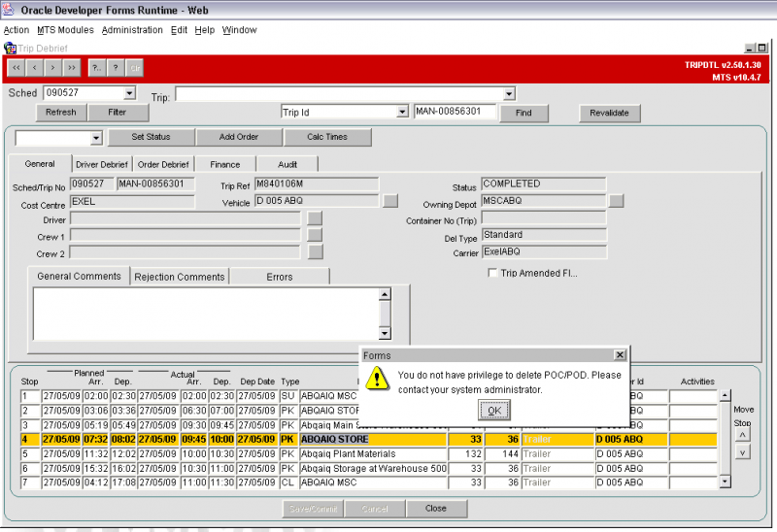The width and height of the screenshot is (777, 532).
Task: Switch to the Order Debrief tab
Action: pos(163,164)
